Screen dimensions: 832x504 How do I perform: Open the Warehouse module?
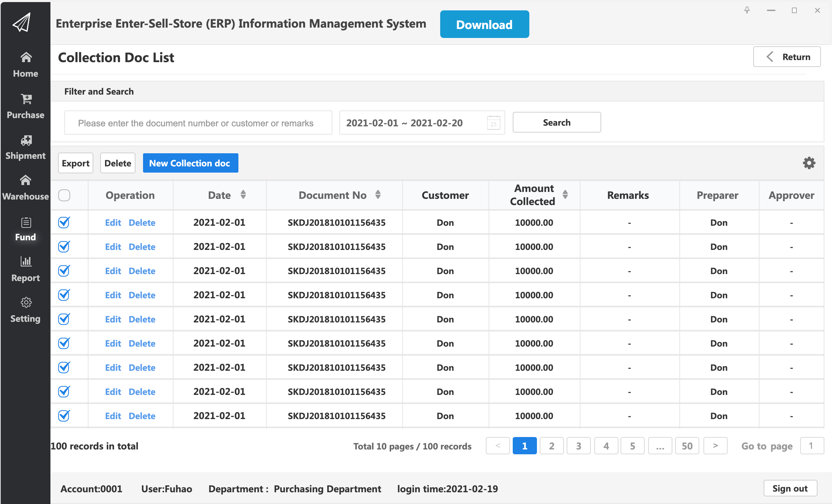[26, 188]
